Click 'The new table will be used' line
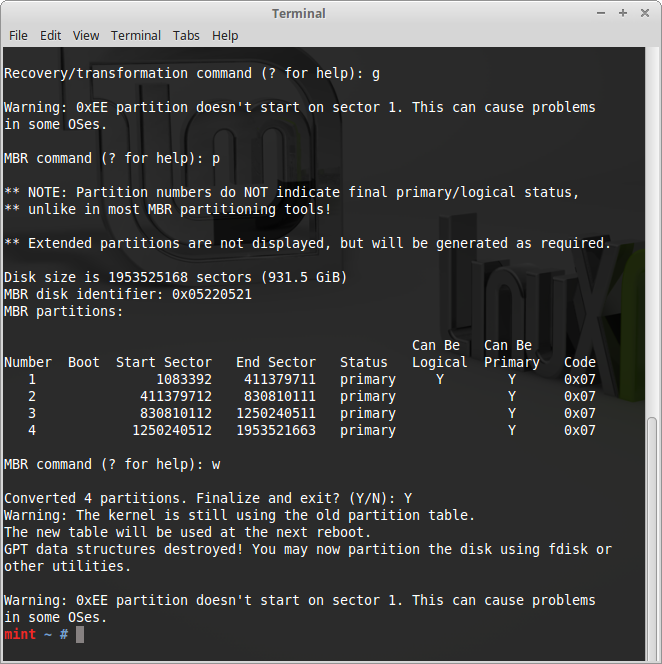 pos(188,532)
